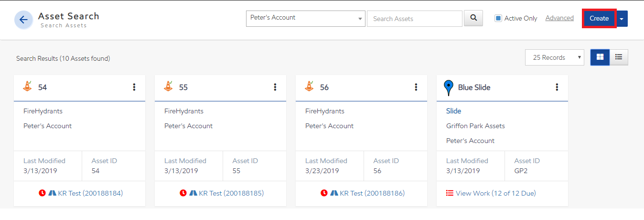The width and height of the screenshot is (644, 220).
Task: Open options menu for asset 54
Action: click(134, 87)
